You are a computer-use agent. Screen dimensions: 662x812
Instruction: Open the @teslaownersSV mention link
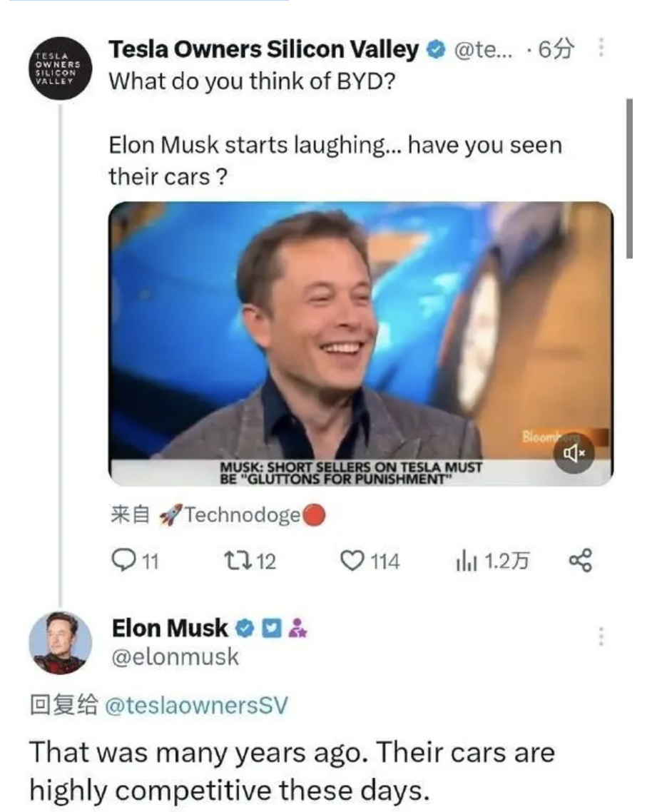click(196, 705)
